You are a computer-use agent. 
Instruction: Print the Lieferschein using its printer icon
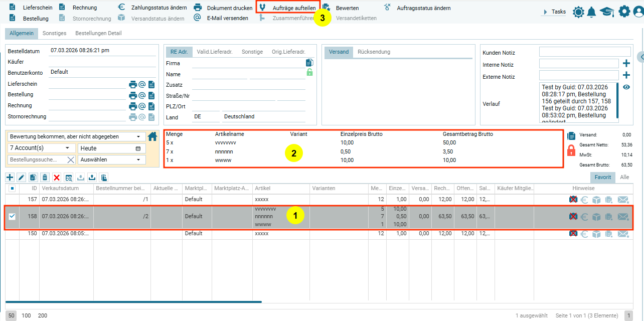(133, 84)
